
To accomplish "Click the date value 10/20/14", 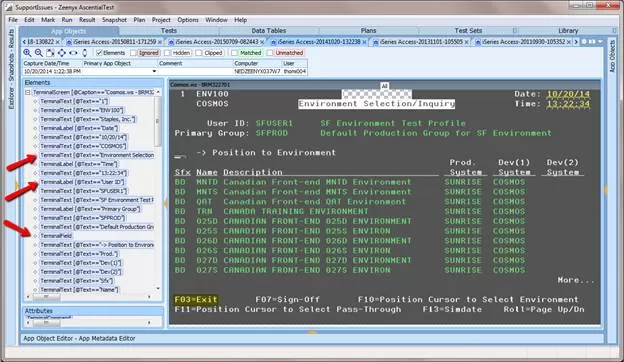I will [x=568, y=94].
